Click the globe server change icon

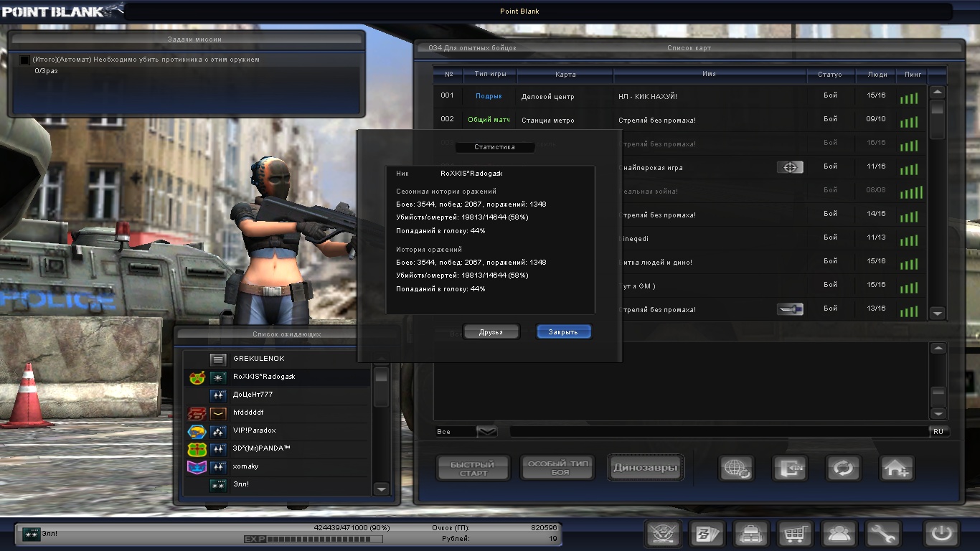pyautogui.click(x=736, y=468)
